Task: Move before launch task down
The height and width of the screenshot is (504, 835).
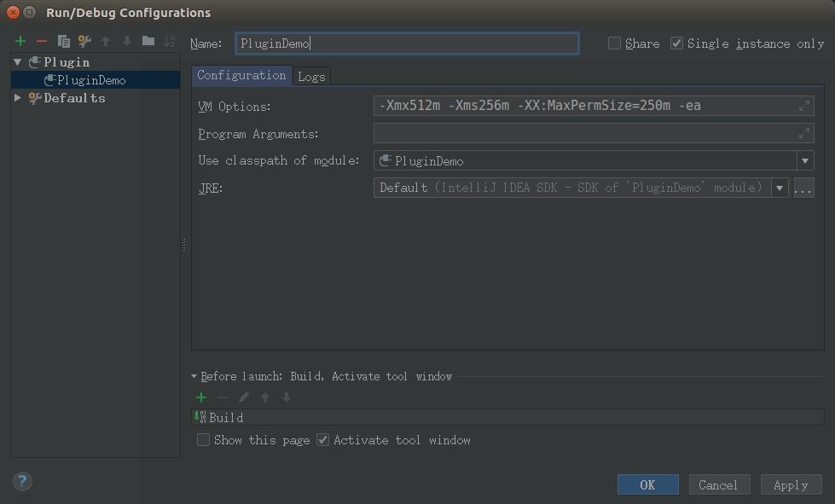Action: [287, 397]
